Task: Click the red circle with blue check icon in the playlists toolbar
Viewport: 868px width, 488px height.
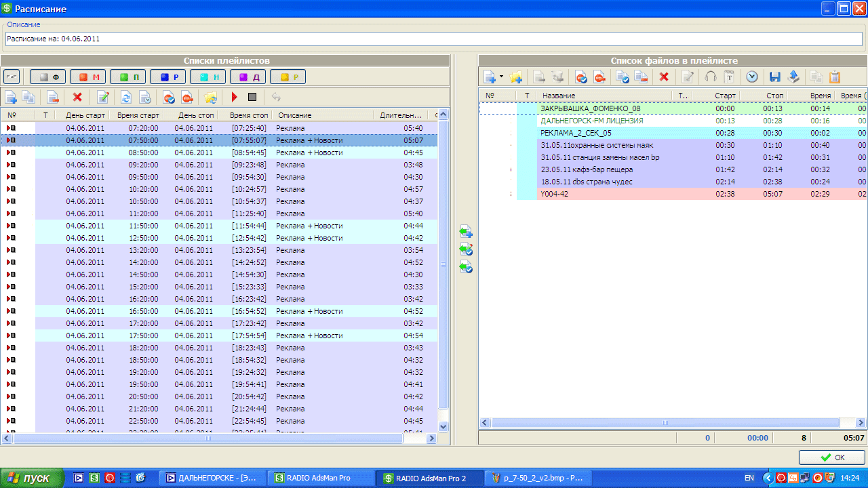Action: pyautogui.click(x=170, y=97)
